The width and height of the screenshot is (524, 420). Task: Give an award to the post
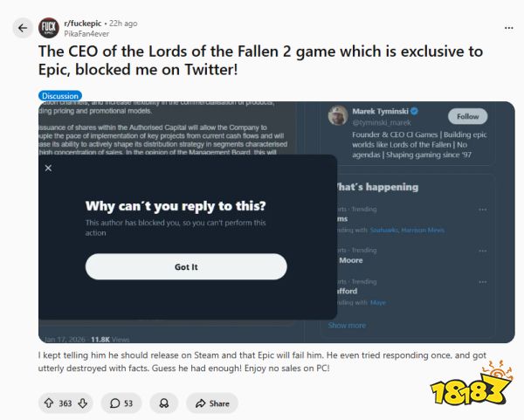point(162,403)
